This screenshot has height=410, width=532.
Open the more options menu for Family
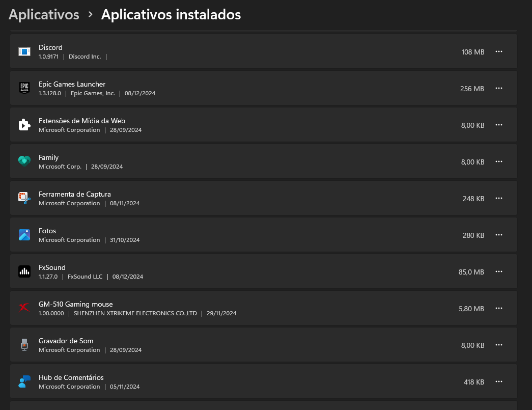(x=499, y=161)
